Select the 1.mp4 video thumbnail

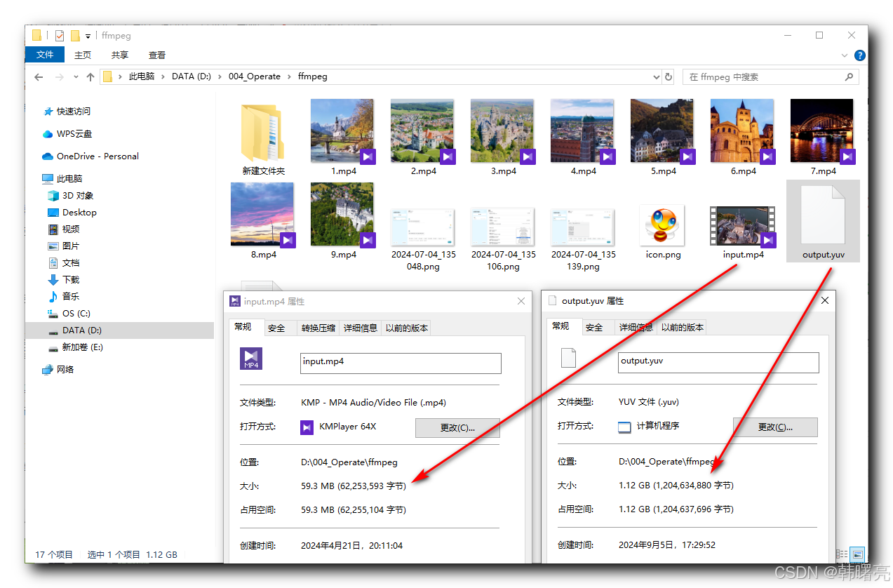tap(343, 132)
